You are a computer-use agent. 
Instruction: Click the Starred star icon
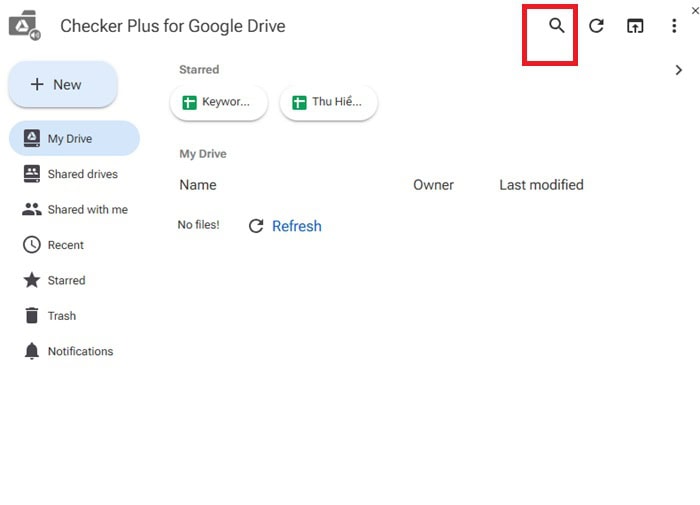pos(31,280)
